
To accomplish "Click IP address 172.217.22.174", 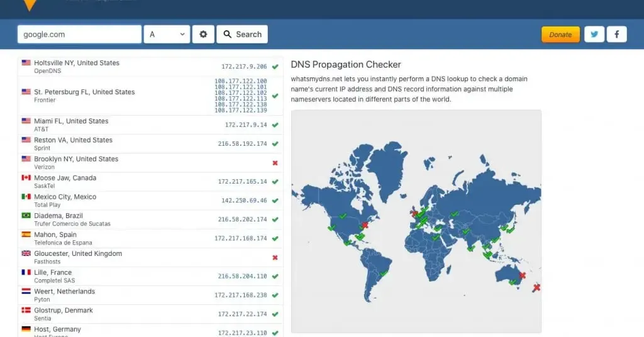I will coord(242,314).
